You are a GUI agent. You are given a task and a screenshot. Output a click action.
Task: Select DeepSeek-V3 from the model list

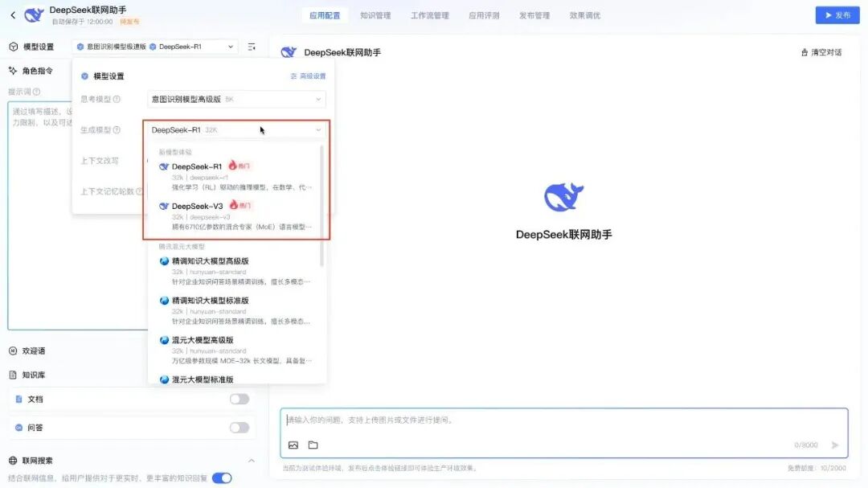(235, 216)
